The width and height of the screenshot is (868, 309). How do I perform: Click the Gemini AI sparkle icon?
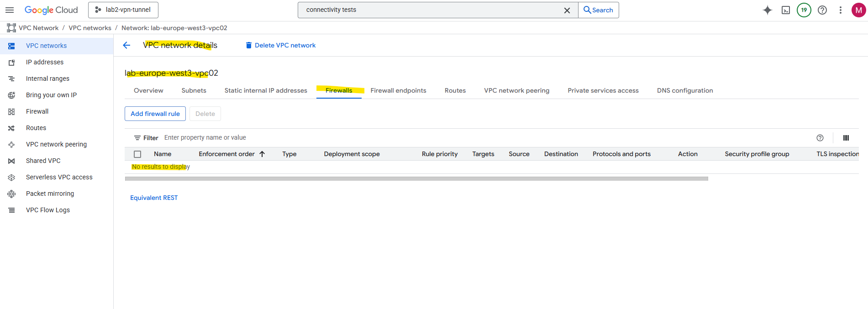click(767, 10)
